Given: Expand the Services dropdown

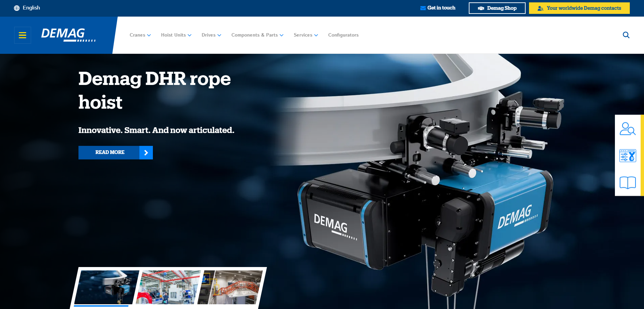Looking at the screenshot, I should coord(306,35).
